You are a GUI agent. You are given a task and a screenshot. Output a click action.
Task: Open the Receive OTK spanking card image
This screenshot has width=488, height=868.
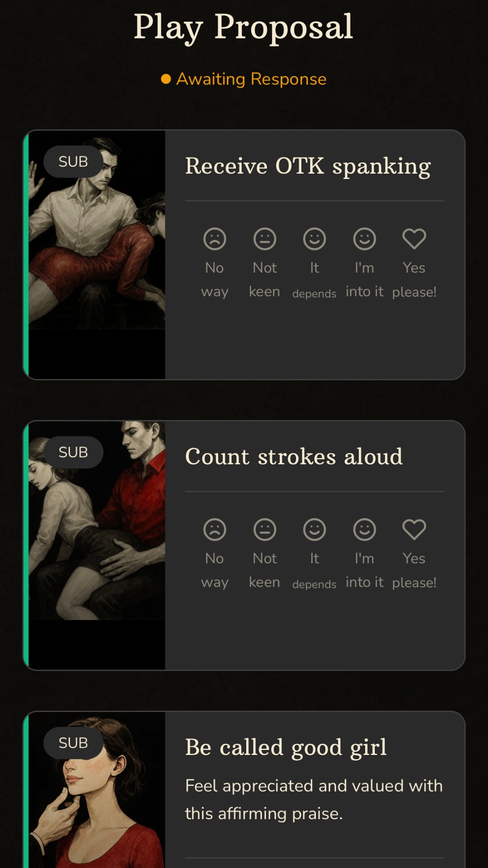click(x=97, y=255)
